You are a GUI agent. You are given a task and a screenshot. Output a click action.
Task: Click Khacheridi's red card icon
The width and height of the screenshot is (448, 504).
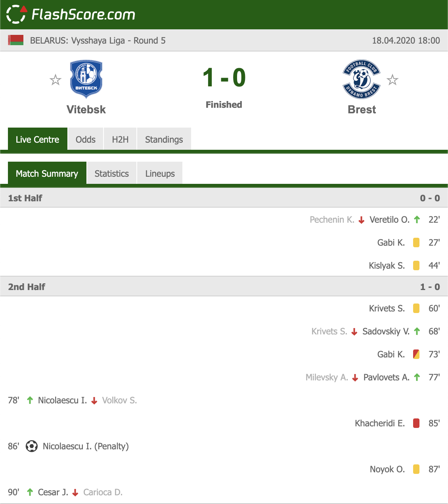point(416,423)
